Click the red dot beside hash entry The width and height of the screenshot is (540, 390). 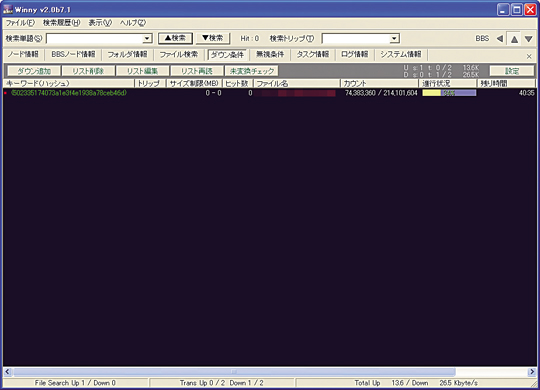click(6, 93)
